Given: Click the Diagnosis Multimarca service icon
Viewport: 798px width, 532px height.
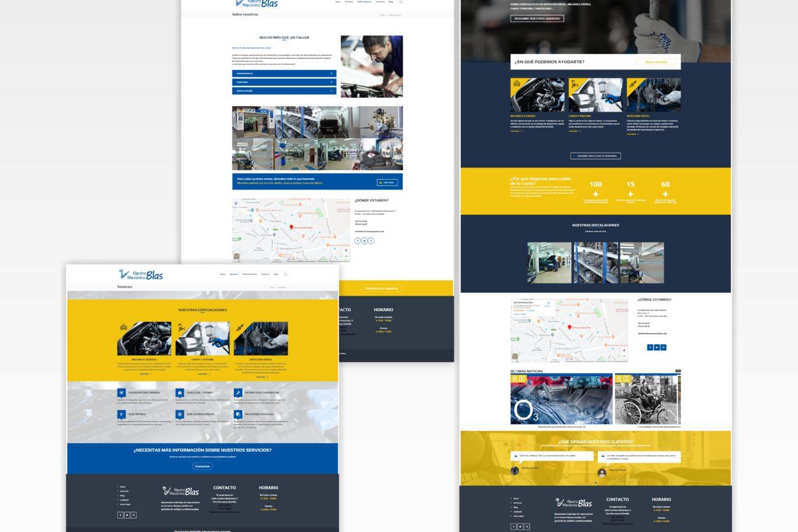Looking at the screenshot, I should pyautogui.click(x=122, y=392).
